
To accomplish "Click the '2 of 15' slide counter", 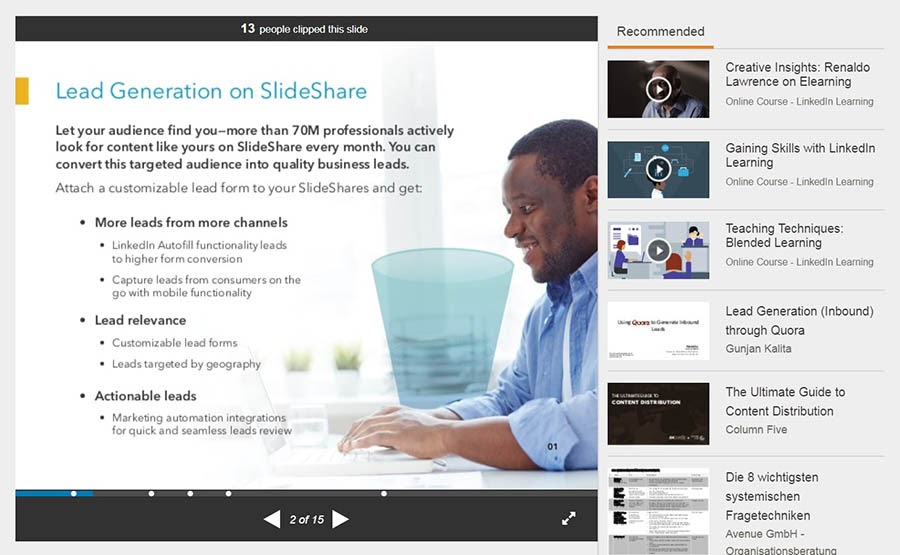I will [306, 519].
